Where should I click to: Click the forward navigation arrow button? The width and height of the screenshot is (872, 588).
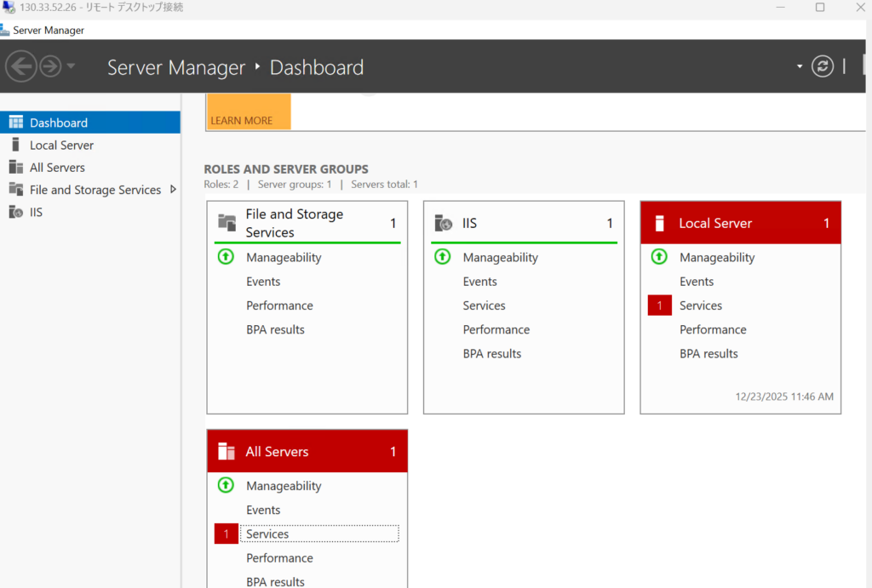[50, 66]
